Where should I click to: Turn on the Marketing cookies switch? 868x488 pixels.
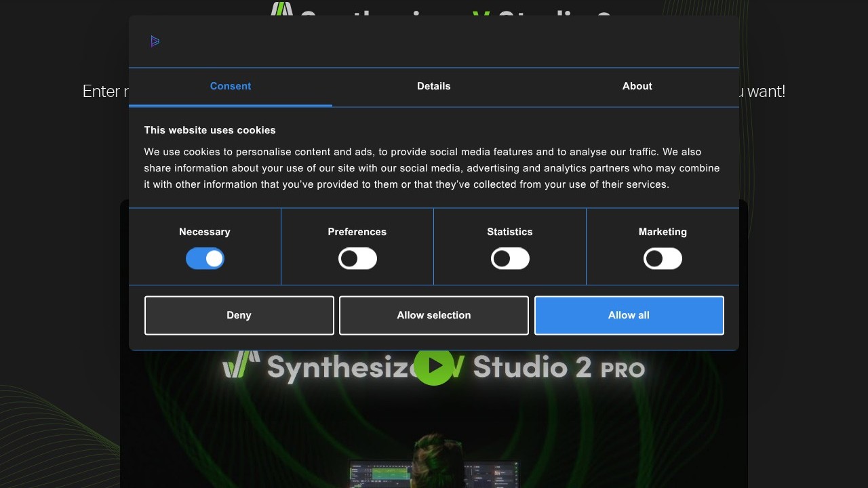pos(663,258)
